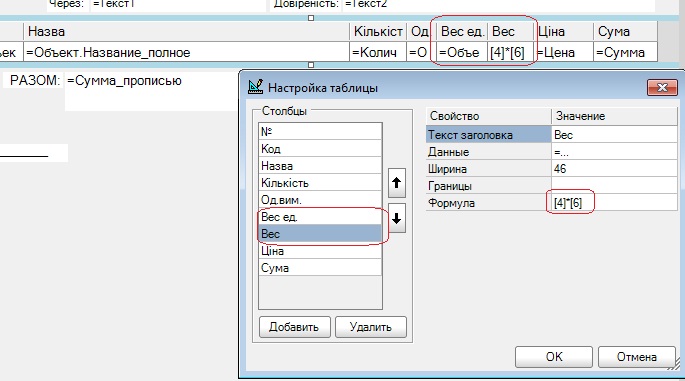The height and width of the screenshot is (381, 685).
Task: Click the Кількіст header cell in report
Action: 378,31
